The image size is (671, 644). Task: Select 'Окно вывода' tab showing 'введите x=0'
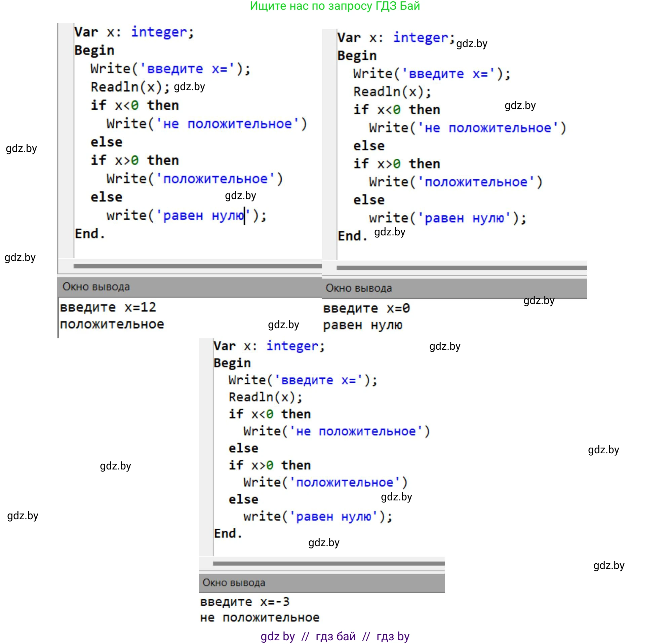[x=358, y=288]
